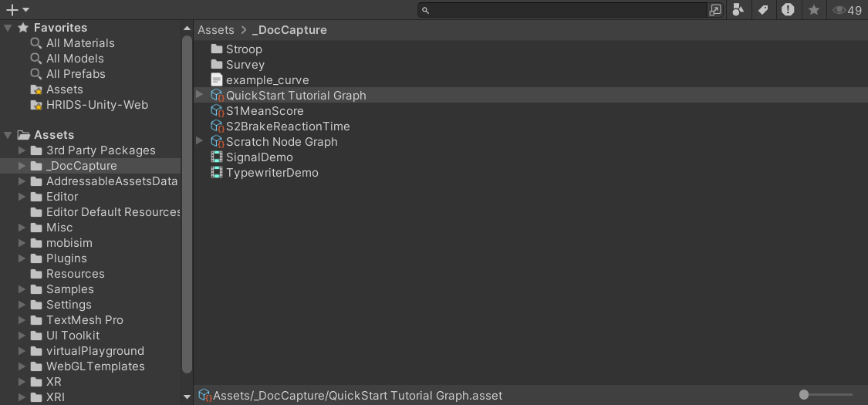Toggle hidden packages visibility eye (49)
Screen dimensions: 868x405
point(847,10)
